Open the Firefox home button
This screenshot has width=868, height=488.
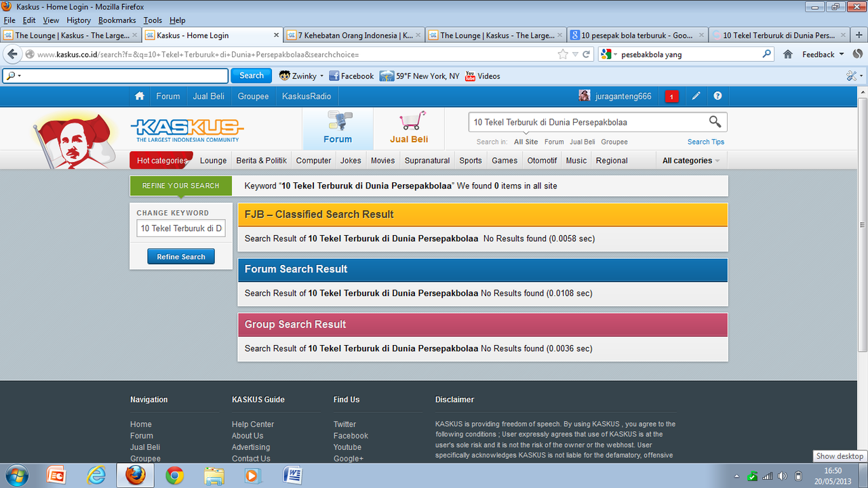tap(787, 54)
